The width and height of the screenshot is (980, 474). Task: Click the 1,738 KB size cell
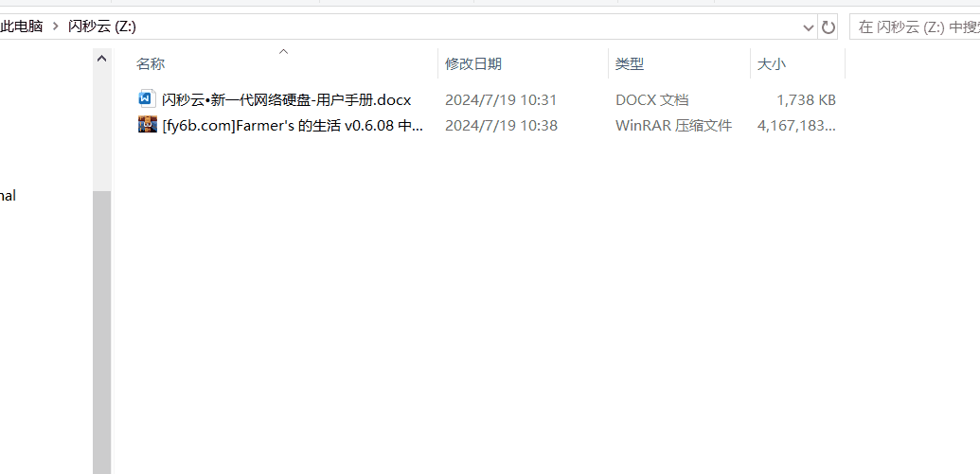point(806,100)
